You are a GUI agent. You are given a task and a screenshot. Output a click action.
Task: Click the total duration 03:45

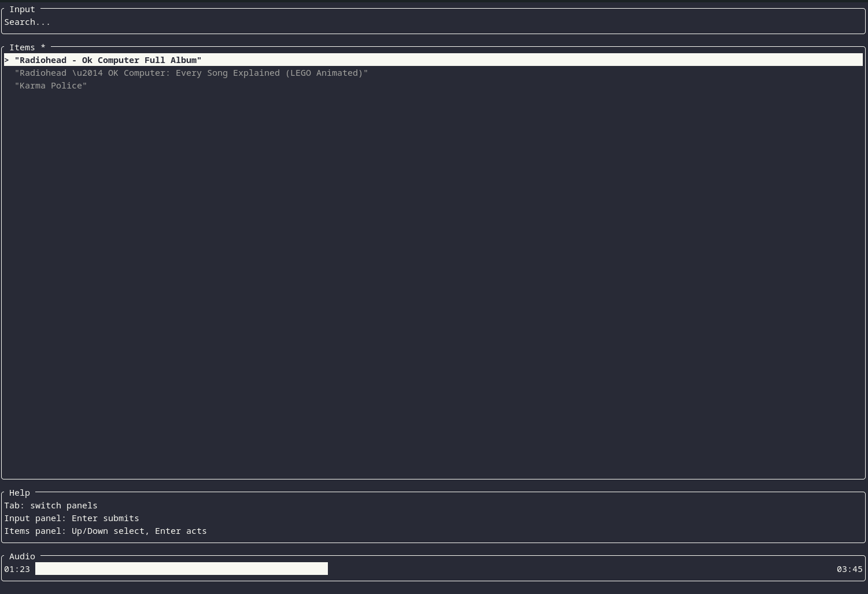pyautogui.click(x=849, y=569)
